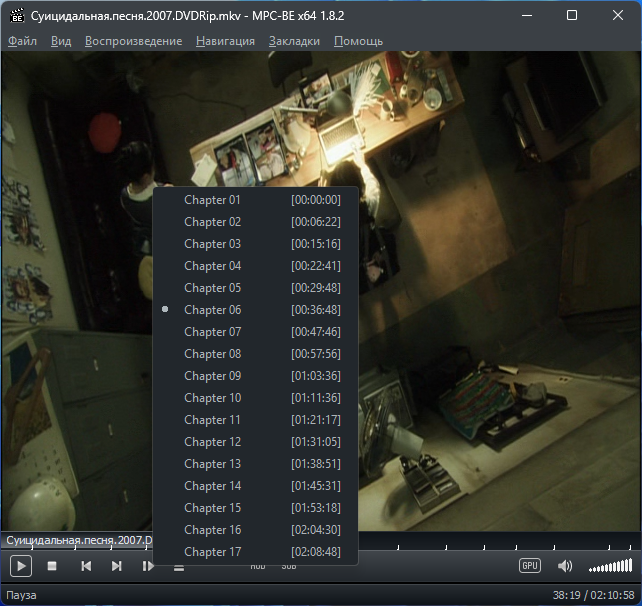Go to Chapter 13 entry
This screenshot has height=606, width=642.
(x=255, y=464)
